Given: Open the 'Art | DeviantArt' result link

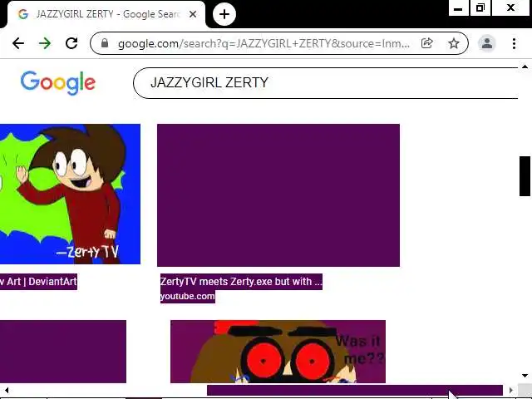Looking at the screenshot, I should [x=38, y=282].
